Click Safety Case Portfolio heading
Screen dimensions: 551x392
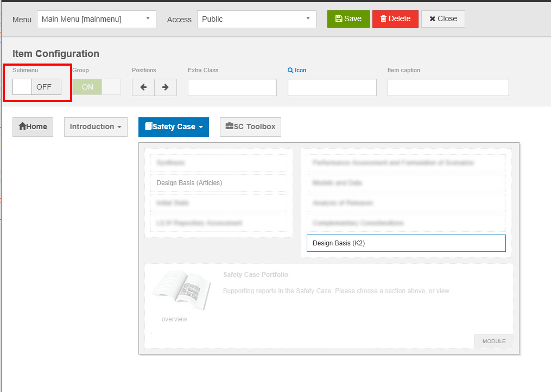click(x=256, y=275)
